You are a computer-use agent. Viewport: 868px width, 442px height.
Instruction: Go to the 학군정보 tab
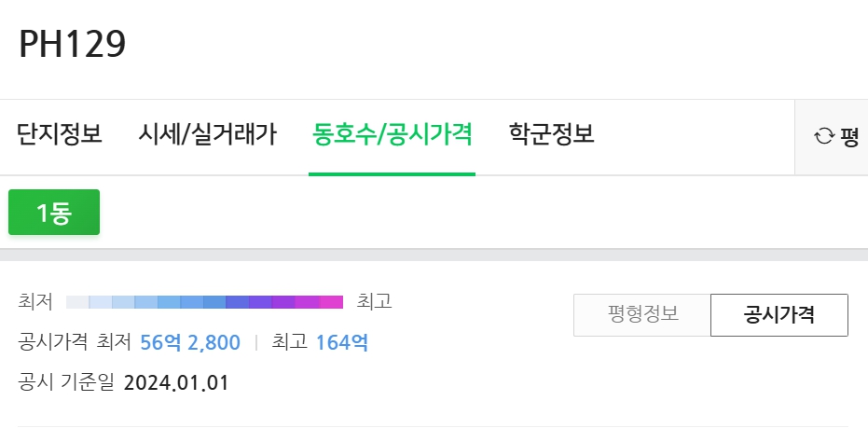pos(551,134)
